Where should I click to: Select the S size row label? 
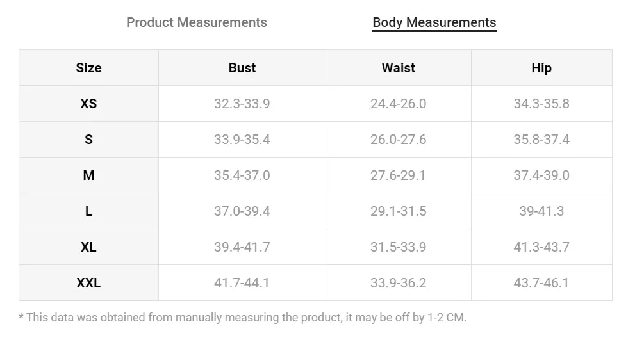(88, 139)
